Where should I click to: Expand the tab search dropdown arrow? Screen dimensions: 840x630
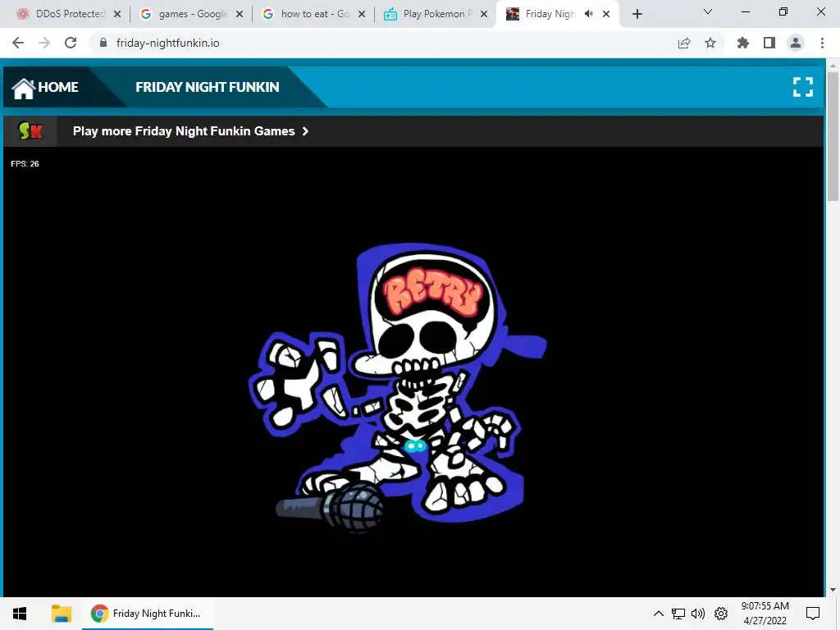(x=708, y=11)
